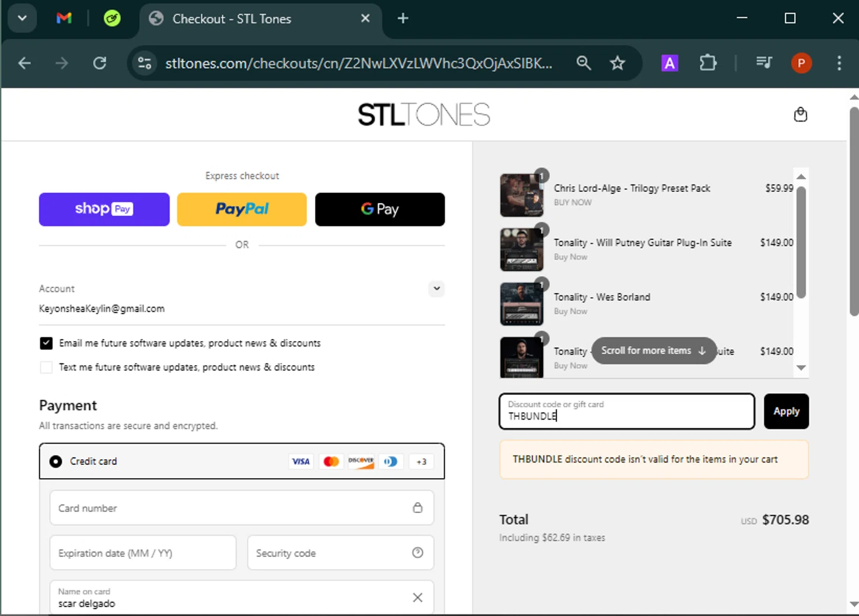Click the lock icon in Card number

coord(417,508)
